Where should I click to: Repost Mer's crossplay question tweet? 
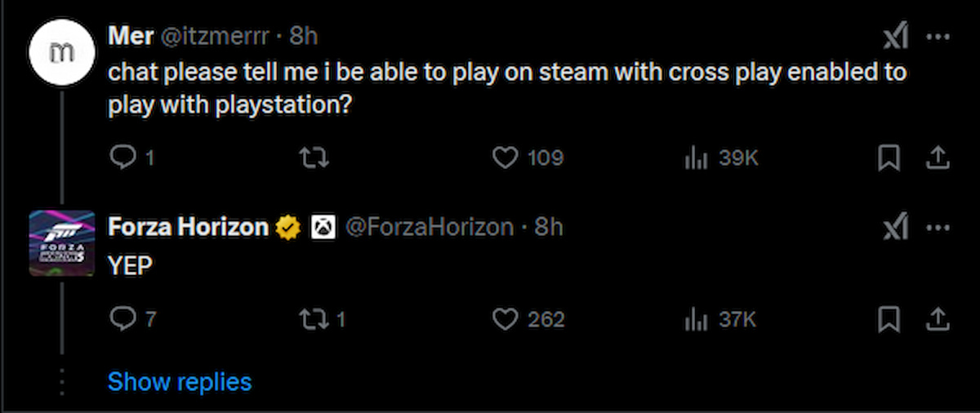(315, 157)
